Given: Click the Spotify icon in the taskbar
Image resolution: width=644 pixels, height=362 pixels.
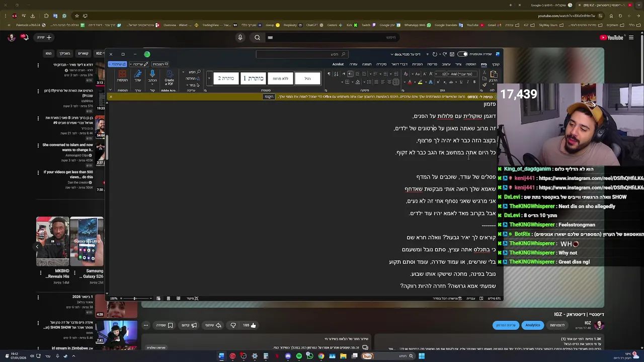Looking at the screenshot, I should coord(299,356).
